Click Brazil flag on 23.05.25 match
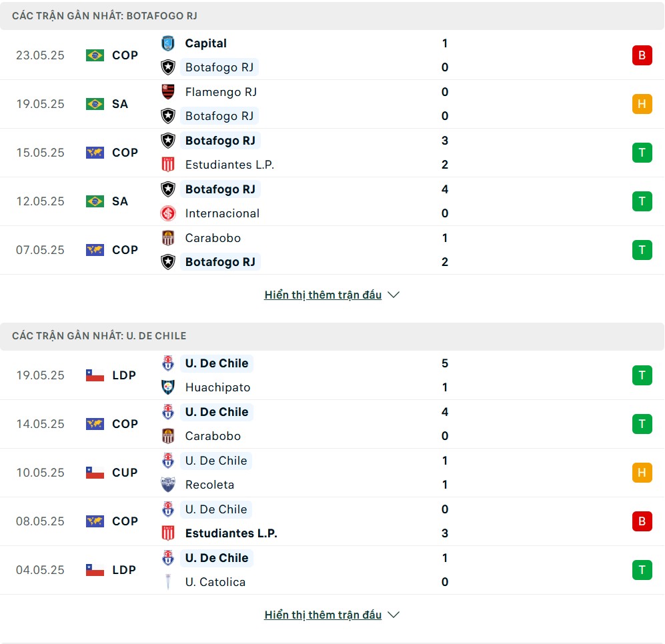Image resolution: width=665 pixels, height=644 pixels. (x=95, y=55)
